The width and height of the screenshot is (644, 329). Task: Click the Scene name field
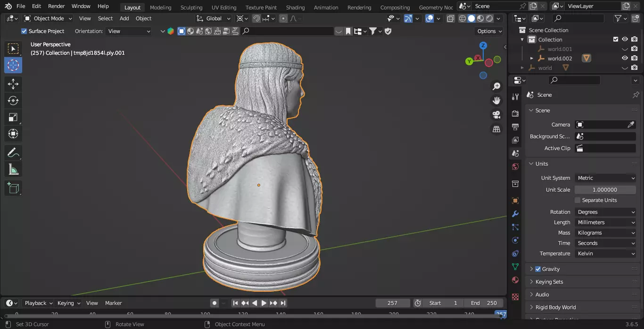[x=494, y=6]
